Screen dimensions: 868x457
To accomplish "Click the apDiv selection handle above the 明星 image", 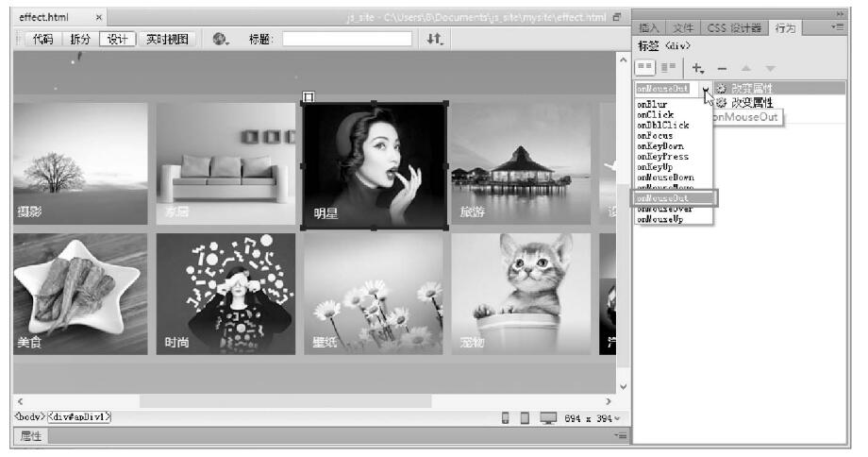I will coord(309,96).
